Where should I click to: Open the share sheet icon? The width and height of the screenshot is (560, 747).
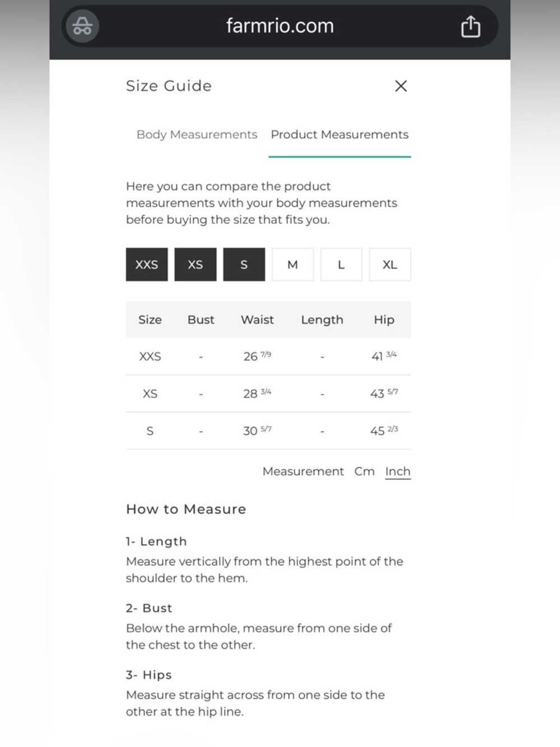pyautogui.click(x=470, y=26)
